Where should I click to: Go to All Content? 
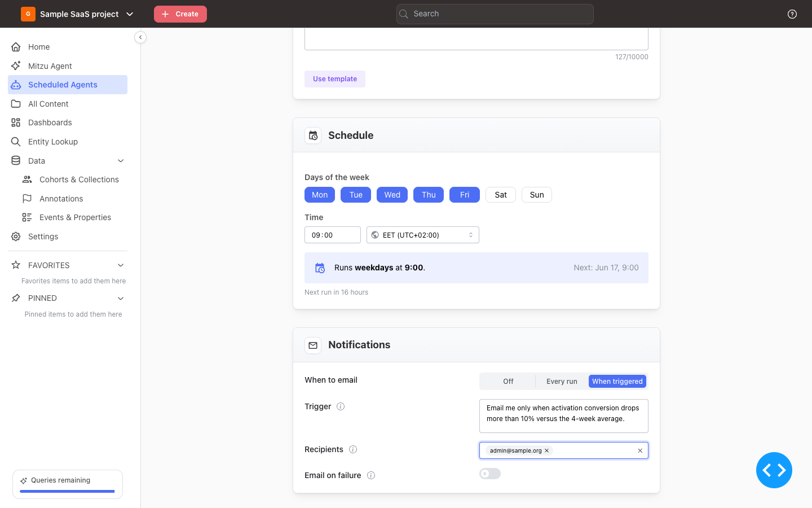click(x=68, y=104)
